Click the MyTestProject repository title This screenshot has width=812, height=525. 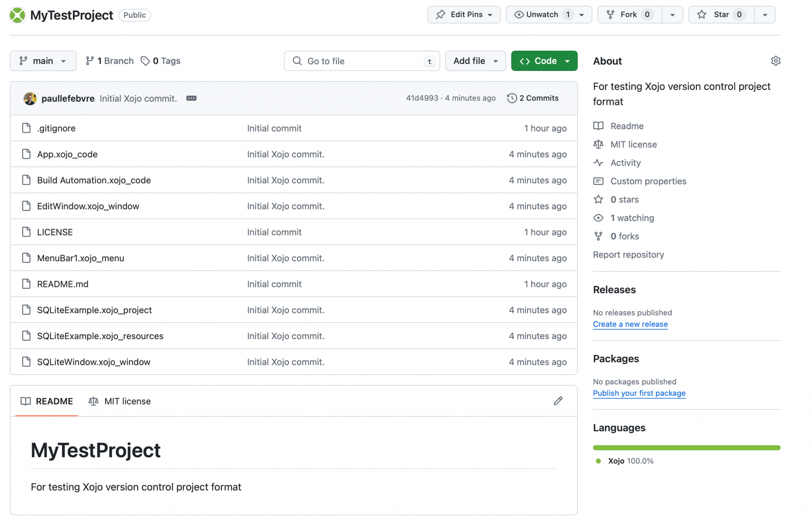point(72,15)
